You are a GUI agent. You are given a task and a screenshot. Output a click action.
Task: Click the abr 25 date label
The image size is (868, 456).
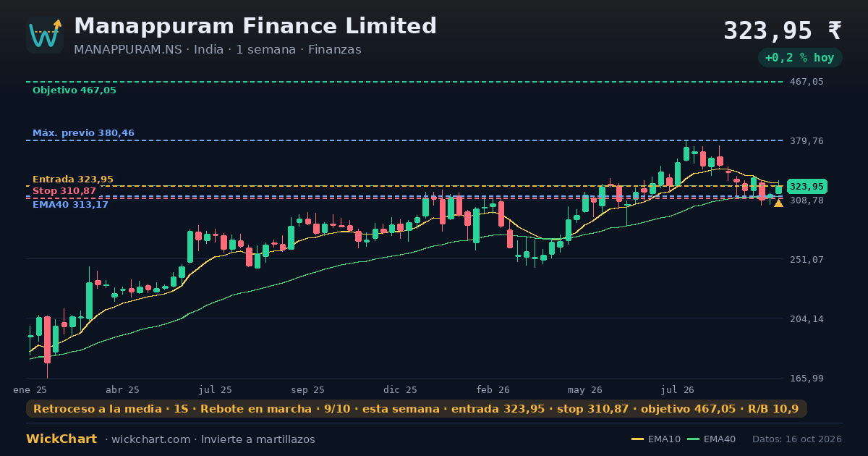(122, 389)
